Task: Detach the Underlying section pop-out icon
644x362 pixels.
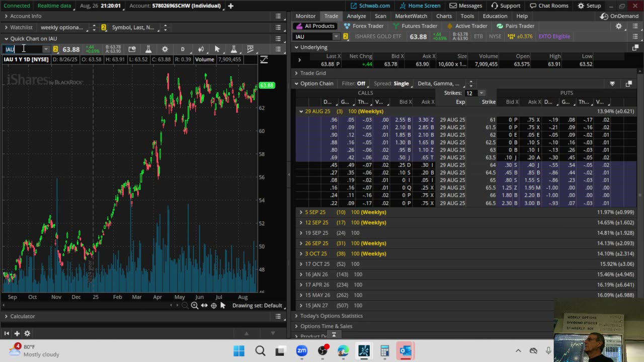Action: point(635,47)
